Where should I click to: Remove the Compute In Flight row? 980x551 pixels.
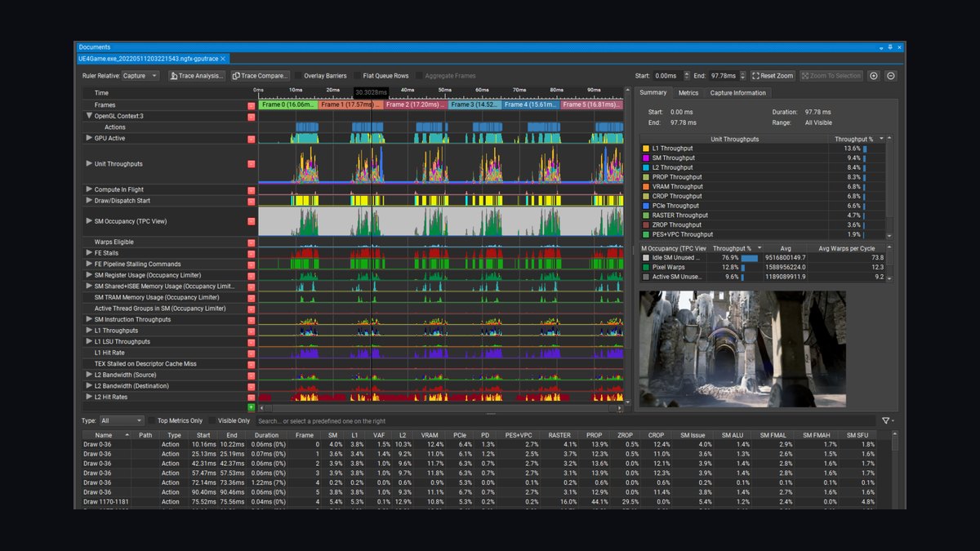click(x=252, y=189)
